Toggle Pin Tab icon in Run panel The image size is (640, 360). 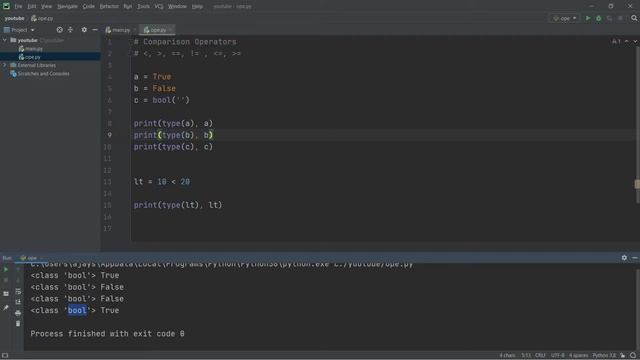click(6, 308)
